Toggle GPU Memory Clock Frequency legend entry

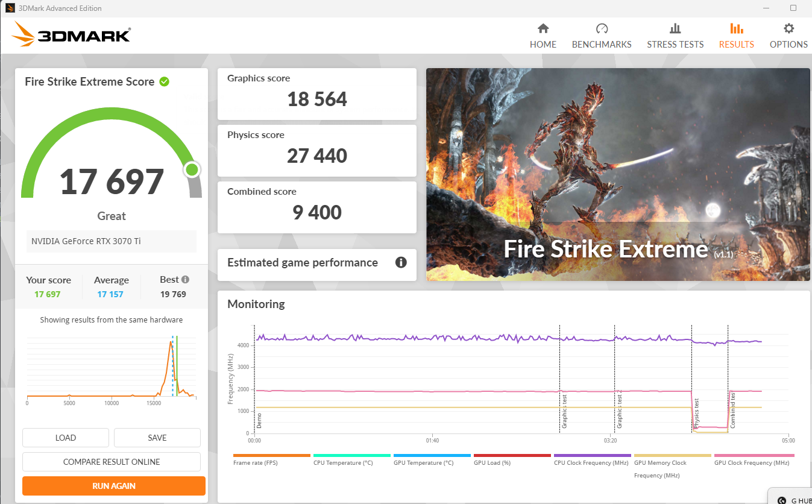(x=673, y=467)
